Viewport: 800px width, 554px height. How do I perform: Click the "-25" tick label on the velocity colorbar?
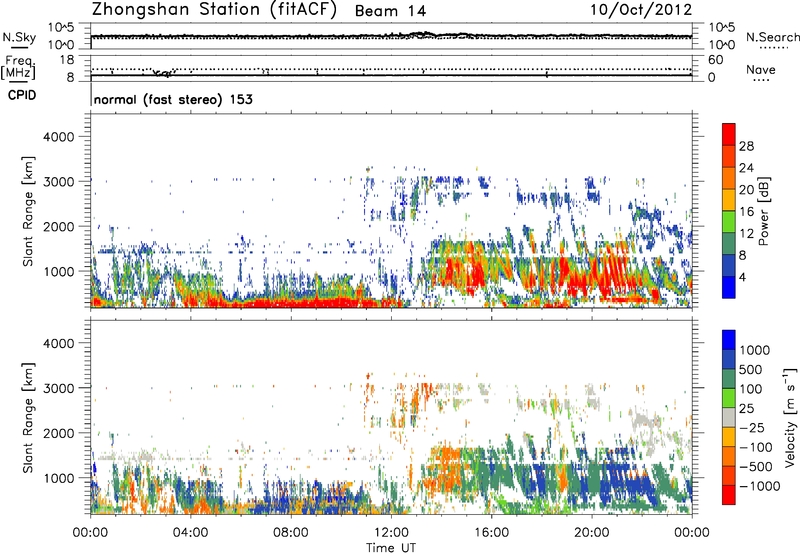(x=753, y=427)
